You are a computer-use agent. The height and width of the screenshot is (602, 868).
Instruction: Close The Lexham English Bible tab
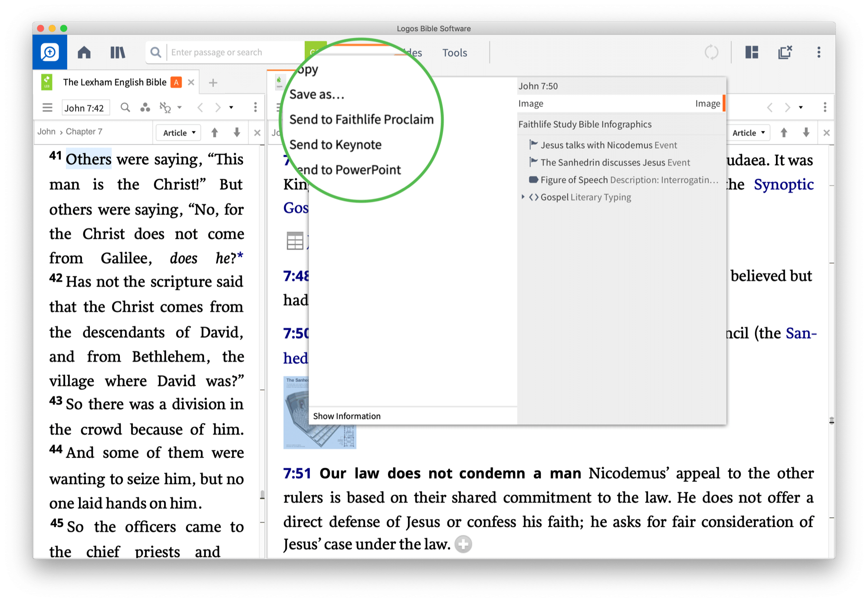point(191,82)
